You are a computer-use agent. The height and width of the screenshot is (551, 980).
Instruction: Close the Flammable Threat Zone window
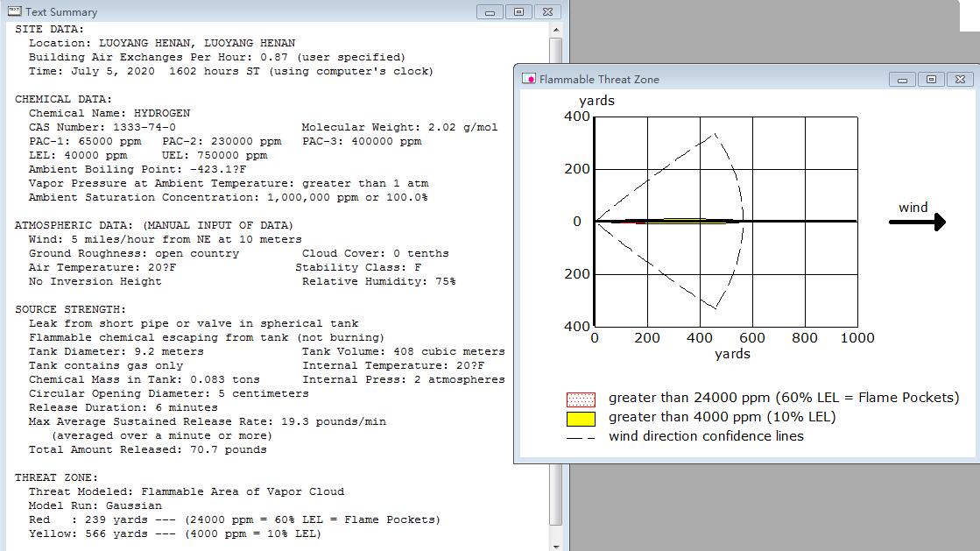point(960,80)
